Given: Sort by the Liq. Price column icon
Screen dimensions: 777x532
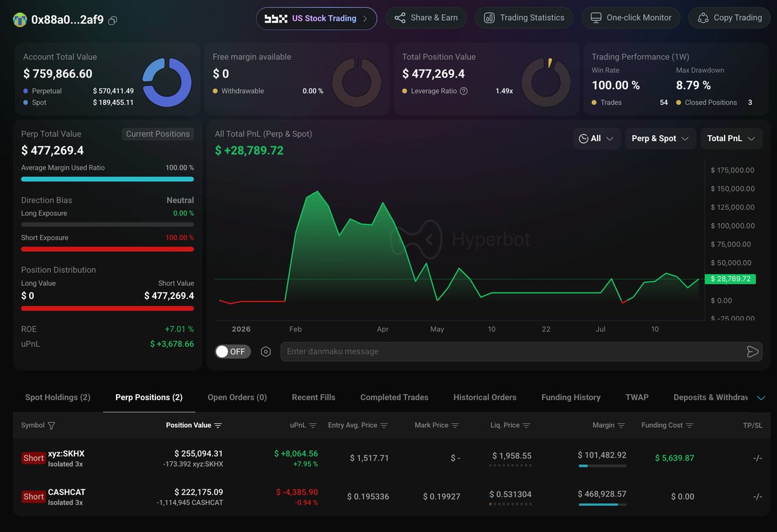Looking at the screenshot, I should (526, 425).
